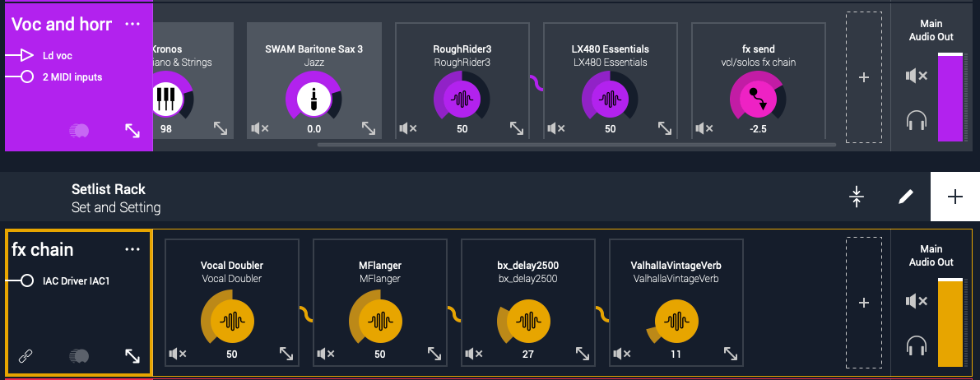Click the Setlist Rack title
This screenshot has width=980, height=380.
point(108,189)
